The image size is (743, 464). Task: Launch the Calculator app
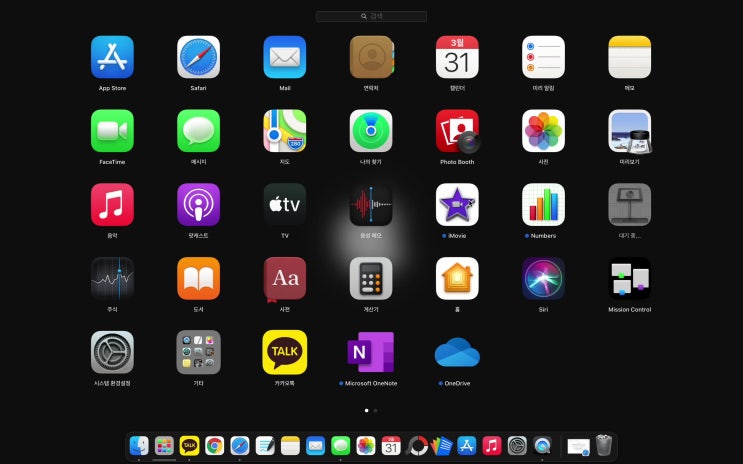371,279
